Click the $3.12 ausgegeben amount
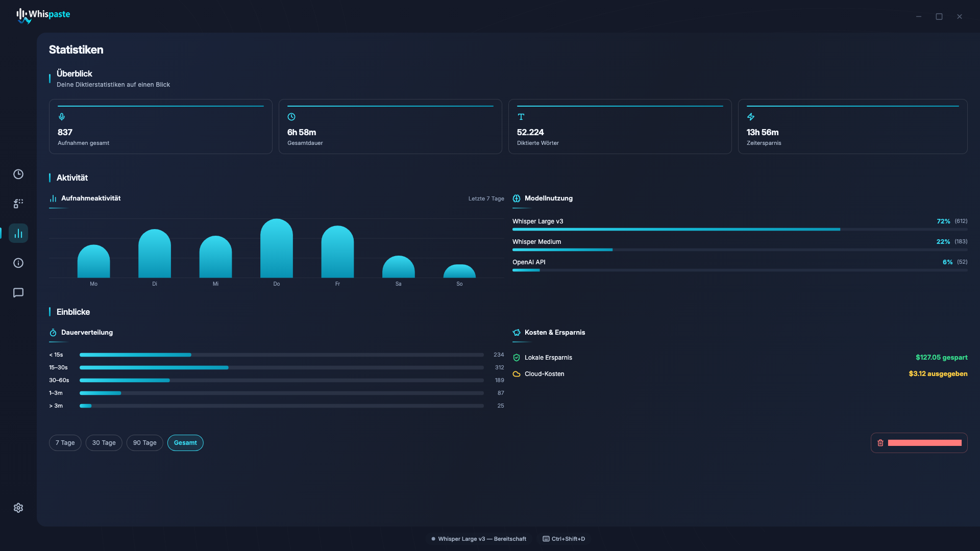This screenshot has height=551, width=980. click(x=938, y=374)
